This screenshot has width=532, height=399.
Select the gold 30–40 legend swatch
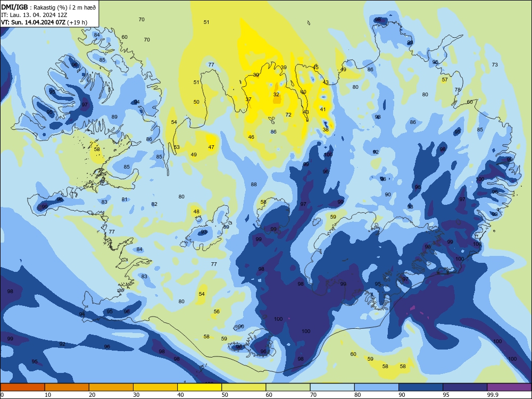coord(155,387)
